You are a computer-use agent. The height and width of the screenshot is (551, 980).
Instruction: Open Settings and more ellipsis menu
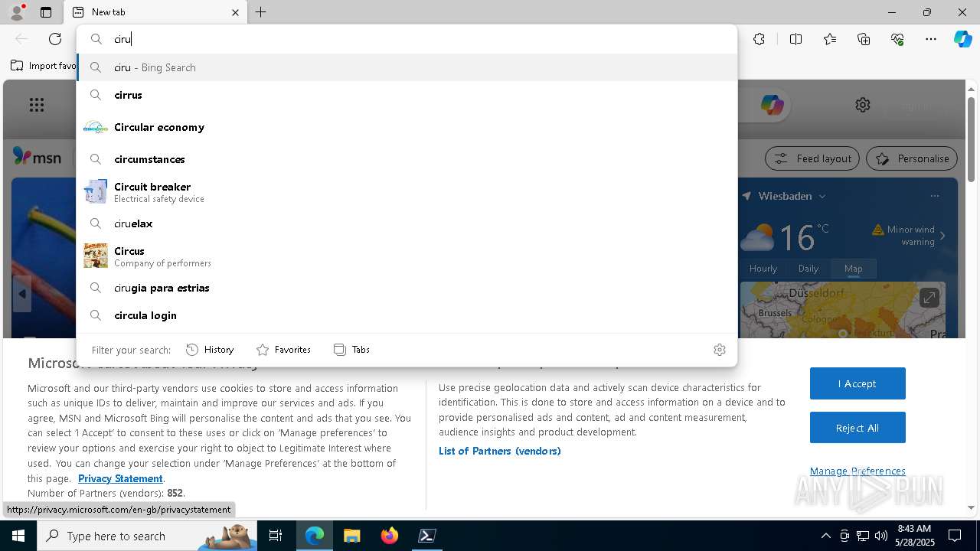[x=931, y=39]
